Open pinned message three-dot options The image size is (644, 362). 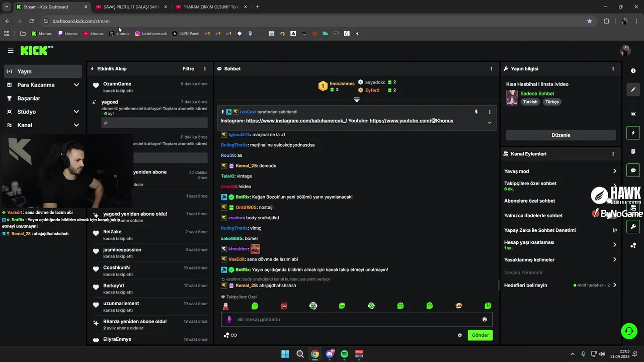point(490,112)
